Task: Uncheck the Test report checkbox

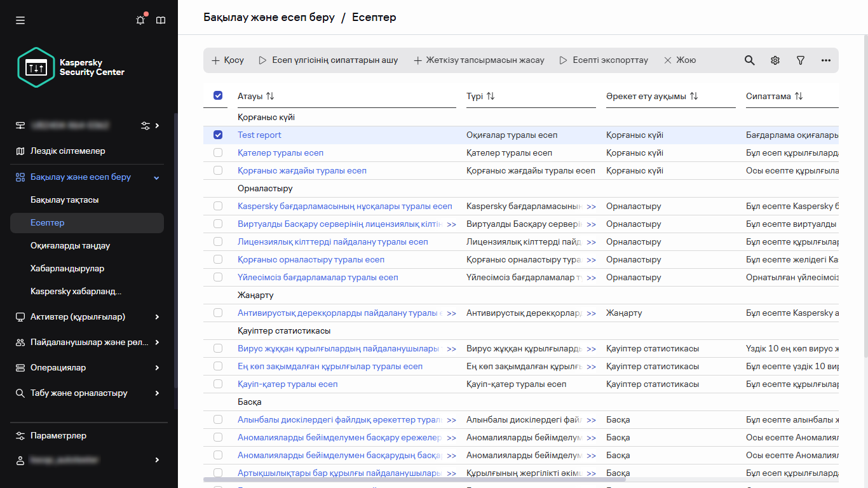Action: pyautogui.click(x=218, y=135)
